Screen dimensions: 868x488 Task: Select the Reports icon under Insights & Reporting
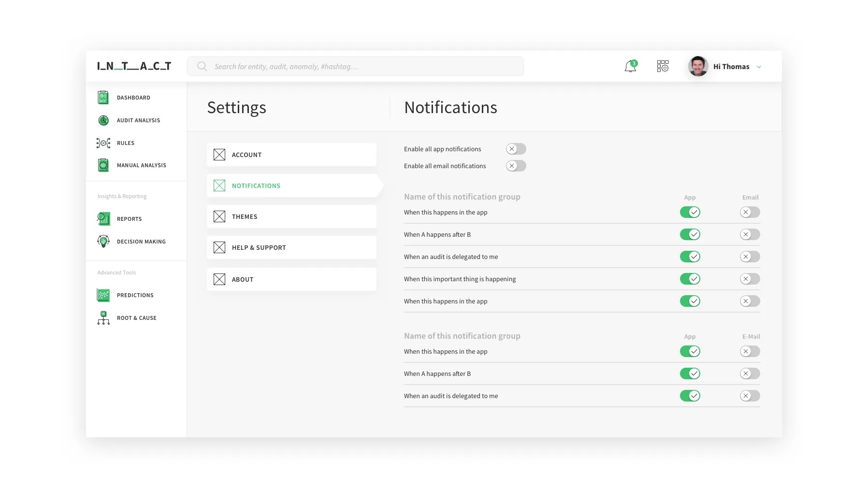click(x=103, y=218)
